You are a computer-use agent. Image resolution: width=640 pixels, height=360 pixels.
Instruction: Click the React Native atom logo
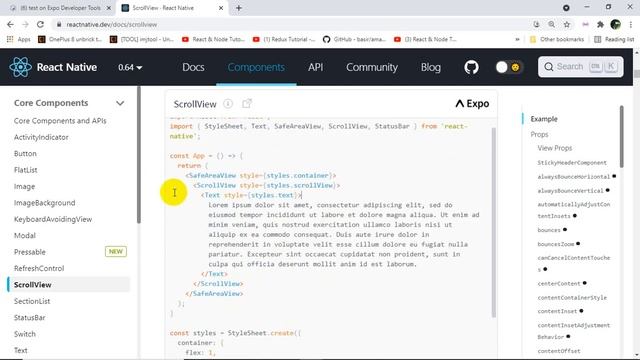20,67
